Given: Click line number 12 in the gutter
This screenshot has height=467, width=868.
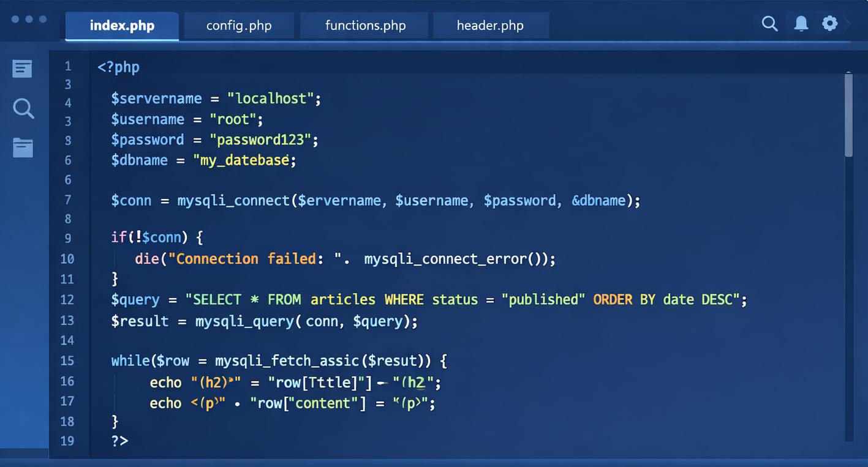Looking at the screenshot, I should coord(67,300).
